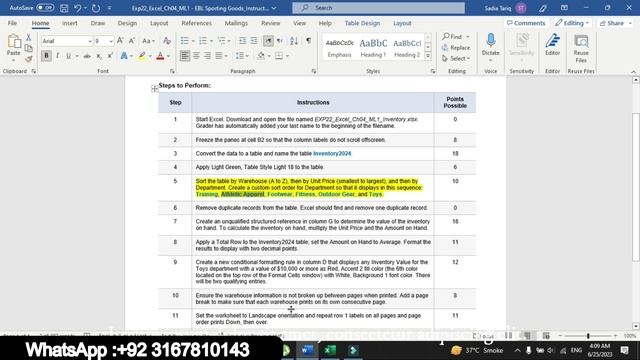Clear all formatting with the eraser icon
The width and height of the screenshot is (640, 360).
coord(167,41)
